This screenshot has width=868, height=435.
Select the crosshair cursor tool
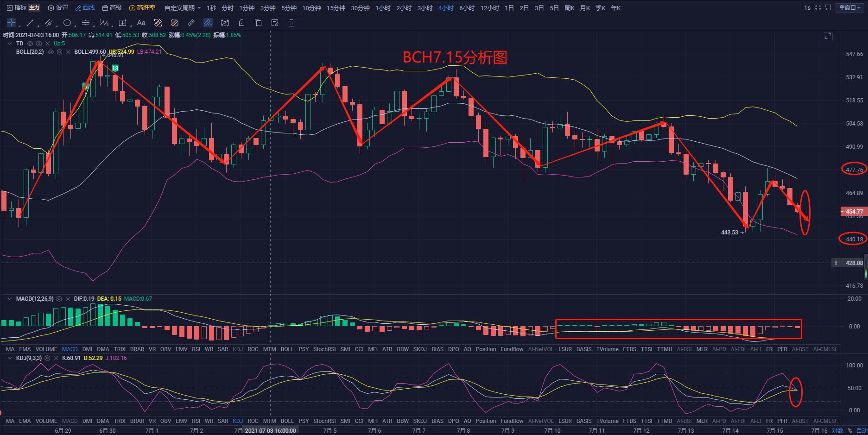coord(11,23)
